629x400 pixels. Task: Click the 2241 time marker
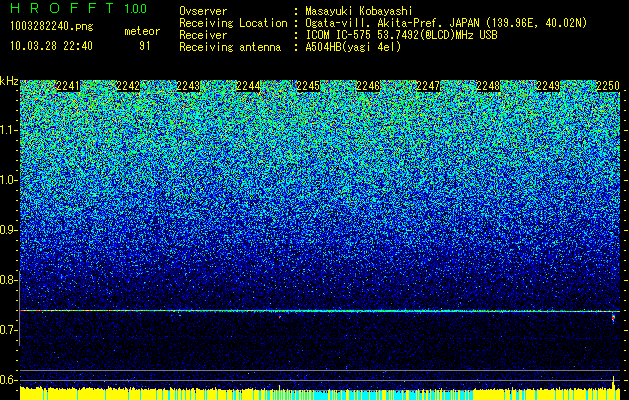68,86
